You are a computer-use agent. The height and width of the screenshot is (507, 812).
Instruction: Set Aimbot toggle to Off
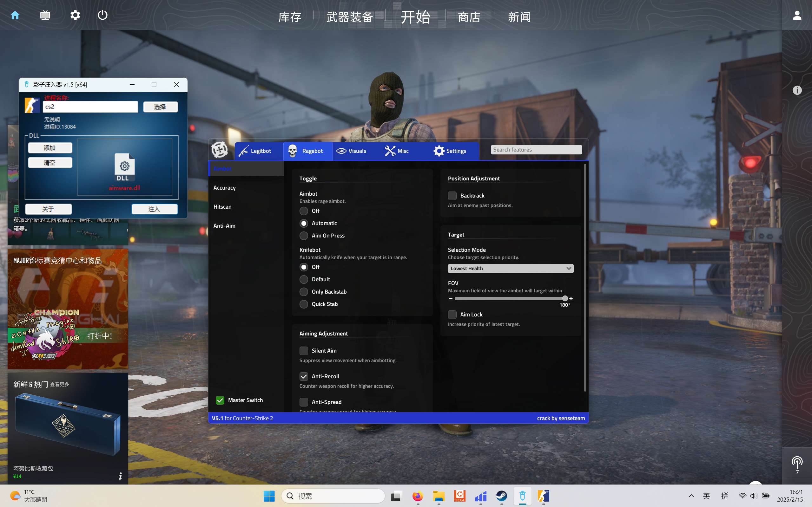[x=304, y=211]
